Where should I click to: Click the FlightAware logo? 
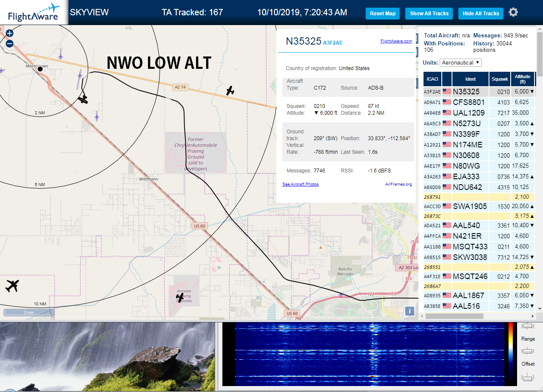coord(34,12)
